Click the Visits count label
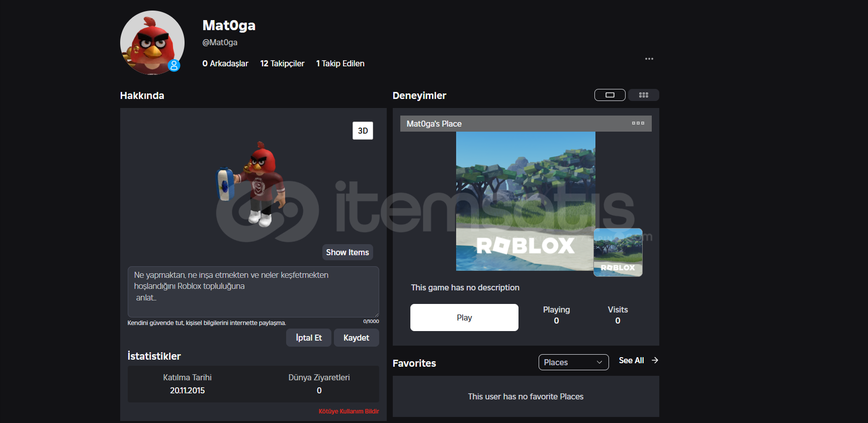This screenshot has height=423, width=868. (x=618, y=309)
